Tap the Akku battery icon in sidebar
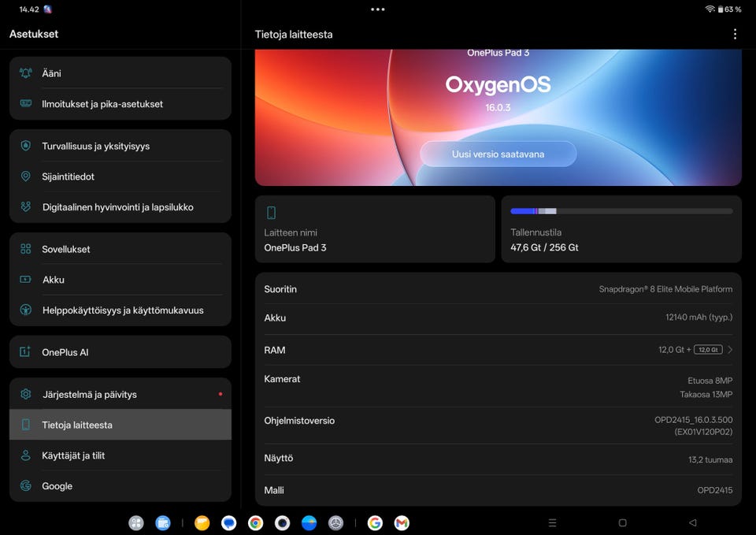 [26, 280]
